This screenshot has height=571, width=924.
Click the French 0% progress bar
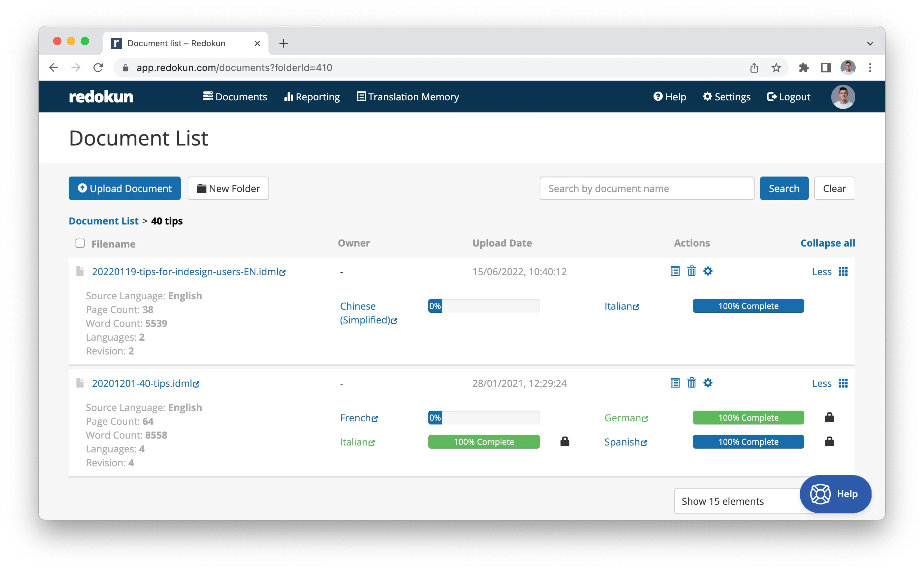pos(483,418)
